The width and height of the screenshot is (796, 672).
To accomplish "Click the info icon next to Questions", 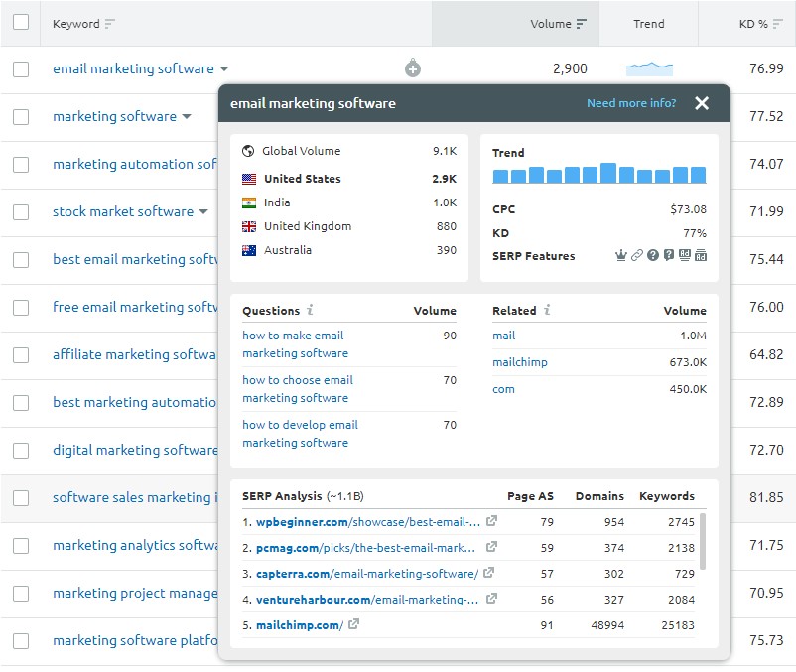I will 310,310.
